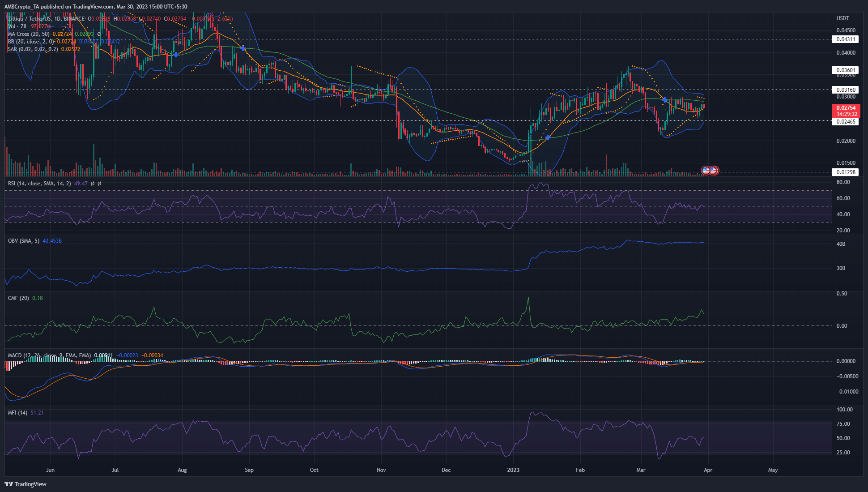Viewport: 868px width, 492px height.
Task: Select the MFI (14) legend
Action: [17, 413]
